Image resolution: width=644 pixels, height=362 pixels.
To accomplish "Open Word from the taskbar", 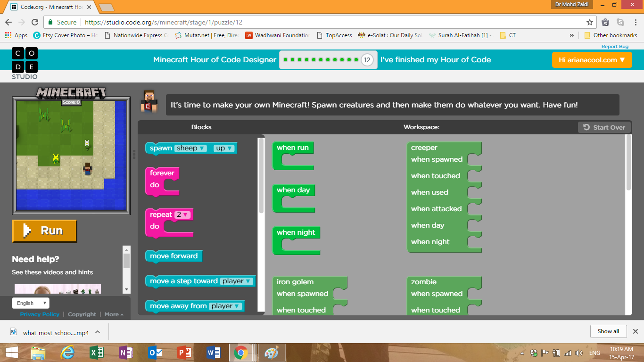I will (x=214, y=353).
